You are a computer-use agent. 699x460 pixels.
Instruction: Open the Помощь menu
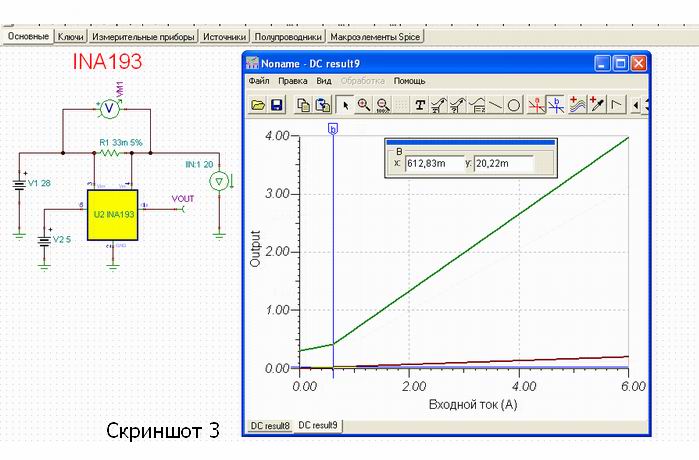[x=409, y=81]
